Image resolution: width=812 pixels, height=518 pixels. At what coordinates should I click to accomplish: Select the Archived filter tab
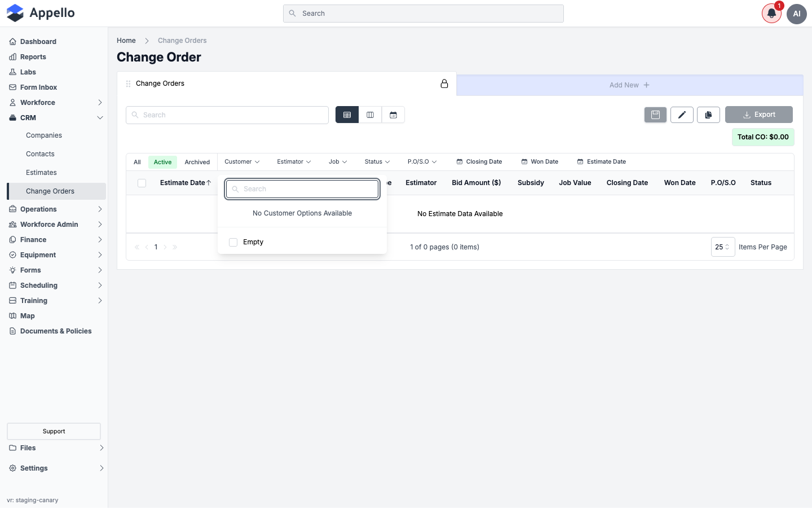tap(197, 163)
